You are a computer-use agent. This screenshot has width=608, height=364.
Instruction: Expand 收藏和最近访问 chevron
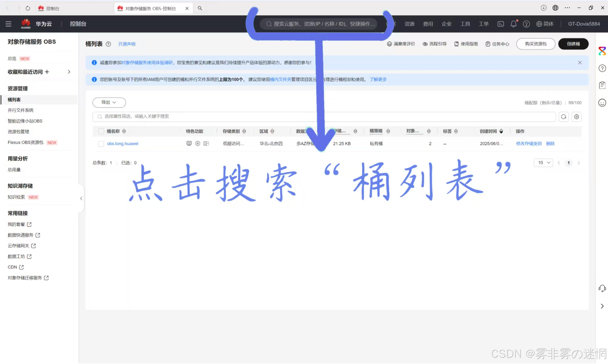(69, 72)
